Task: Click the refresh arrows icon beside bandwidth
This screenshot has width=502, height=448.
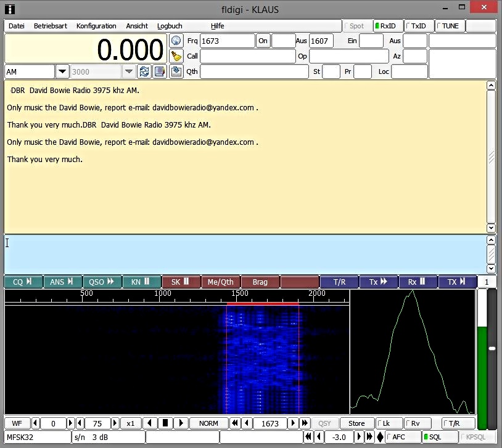Action: (144, 71)
